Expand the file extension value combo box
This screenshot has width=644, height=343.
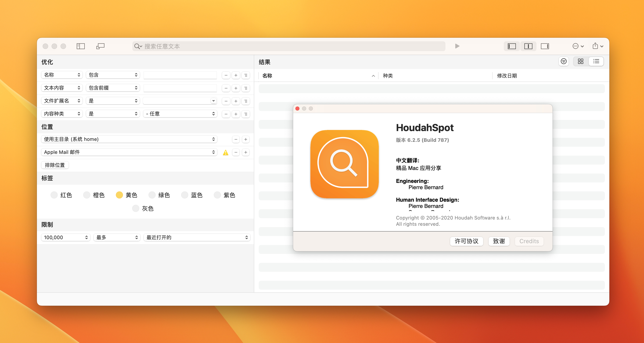click(213, 101)
